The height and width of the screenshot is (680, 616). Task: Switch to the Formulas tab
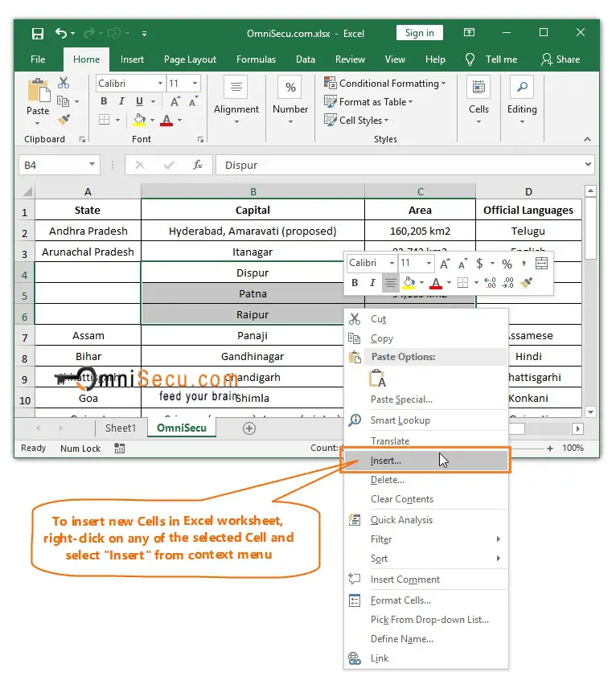click(x=256, y=59)
